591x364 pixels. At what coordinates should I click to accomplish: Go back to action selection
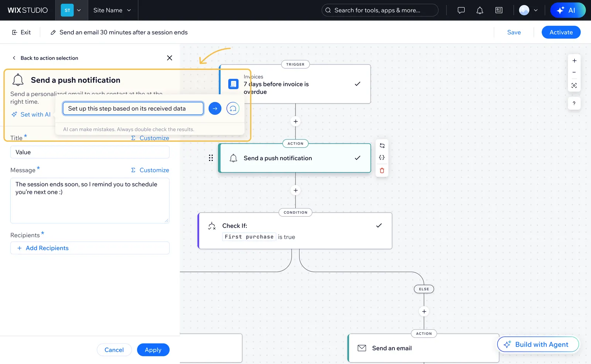point(45,58)
